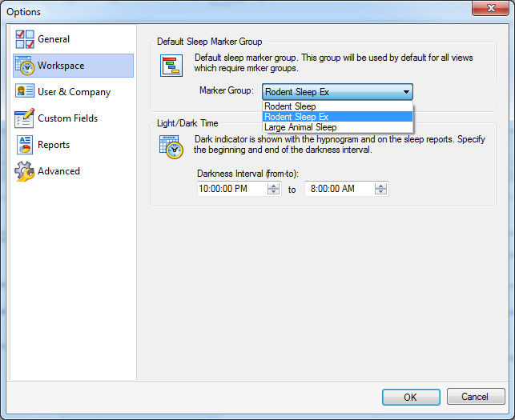The width and height of the screenshot is (515, 420).
Task: Click the Reports document icon
Action: pyautogui.click(x=25, y=145)
